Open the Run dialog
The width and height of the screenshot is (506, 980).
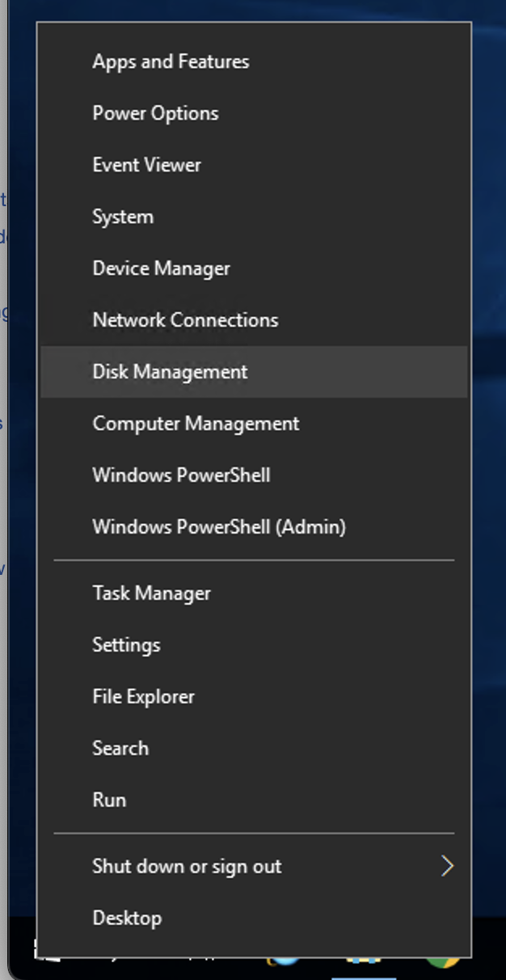pos(109,800)
